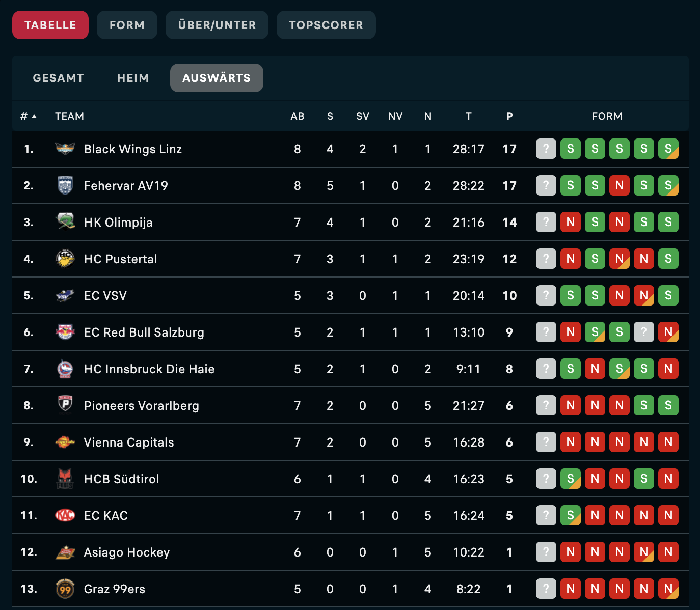
Task: Click the HC Pustertal wolf logo
Action: click(x=65, y=259)
